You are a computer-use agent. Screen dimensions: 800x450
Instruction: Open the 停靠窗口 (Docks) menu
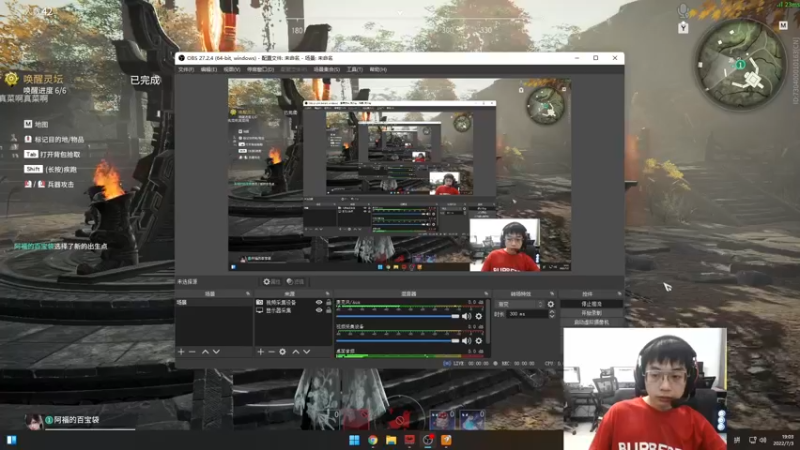tap(260, 69)
